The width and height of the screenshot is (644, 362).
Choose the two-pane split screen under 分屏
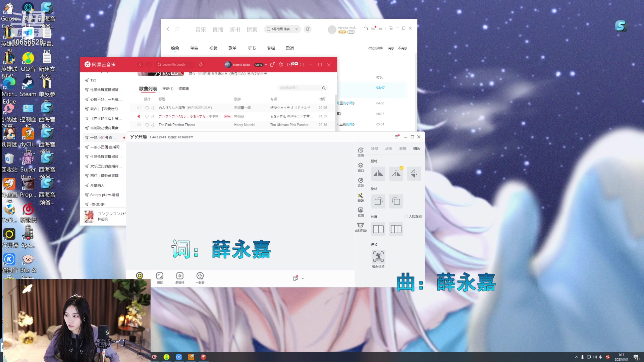click(x=378, y=229)
